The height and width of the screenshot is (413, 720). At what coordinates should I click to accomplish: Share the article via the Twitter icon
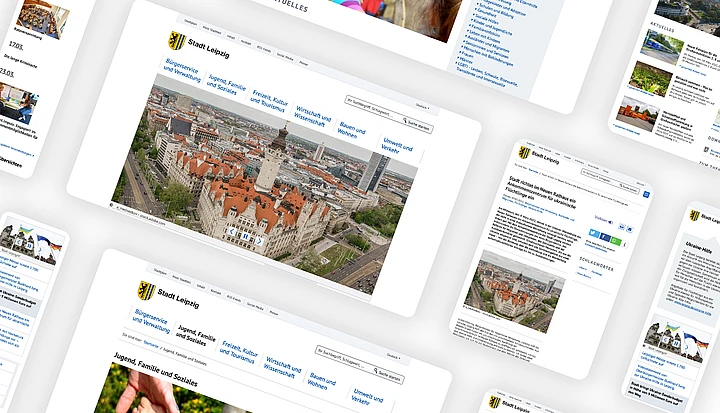coord(594,233)
